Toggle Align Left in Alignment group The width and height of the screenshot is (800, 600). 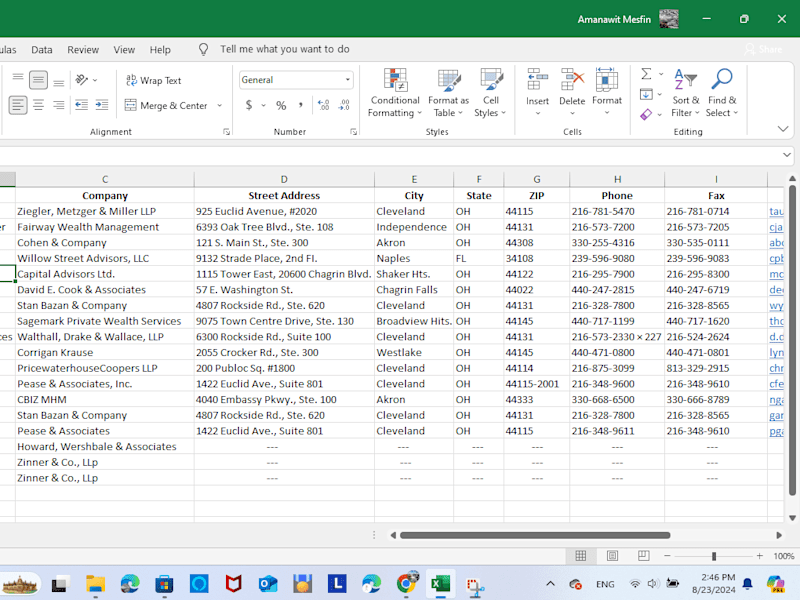coord(18,105)
